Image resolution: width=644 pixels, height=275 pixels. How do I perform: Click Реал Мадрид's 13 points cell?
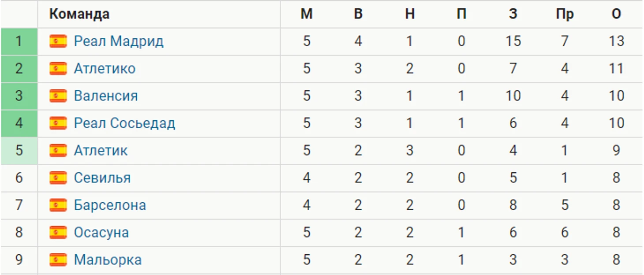coord(616,41)
